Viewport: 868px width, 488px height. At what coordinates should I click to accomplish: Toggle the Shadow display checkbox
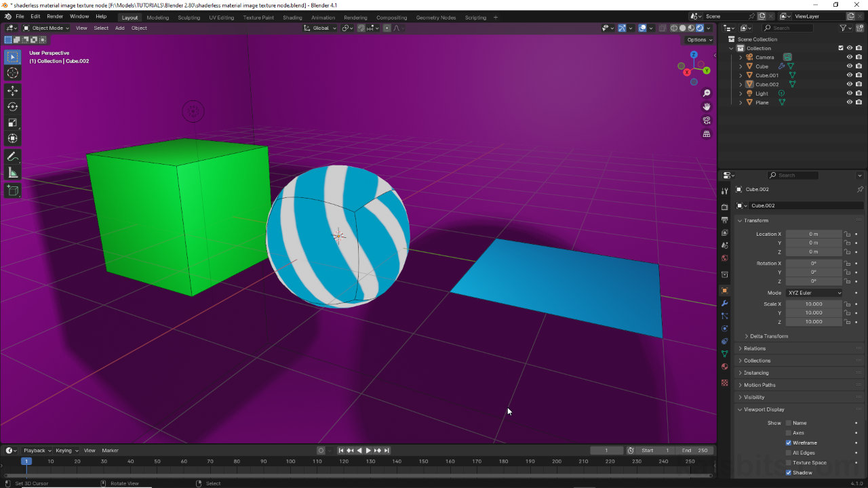[789, 472]
